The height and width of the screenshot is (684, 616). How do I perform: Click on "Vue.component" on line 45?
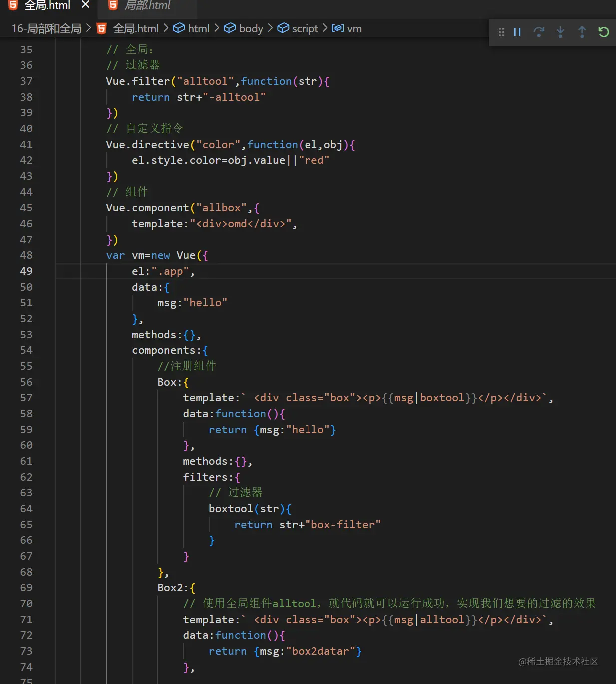pos(147,208)
